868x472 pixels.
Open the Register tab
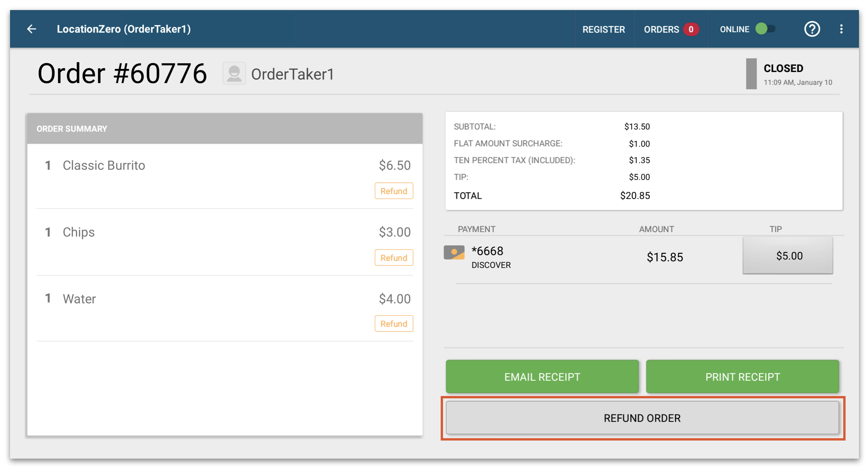(604, 29)
